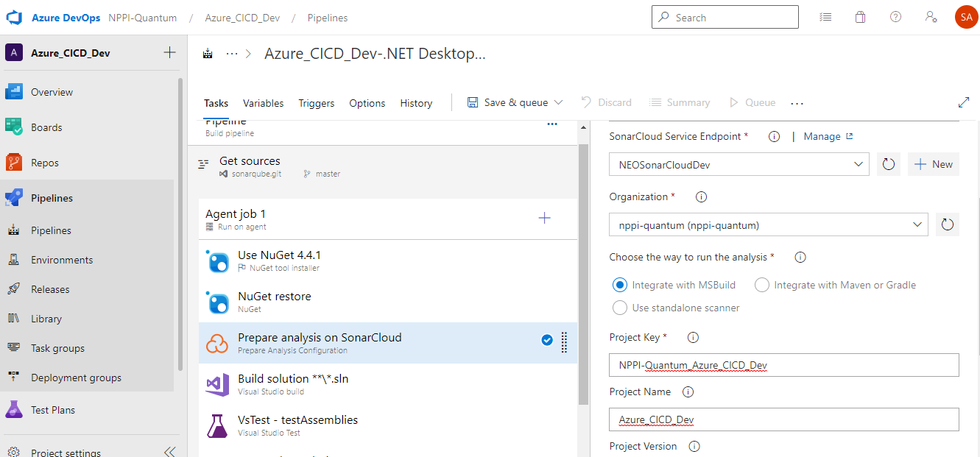The image size is (980, 457).
Task: Show info for Project Version
Action: pyautogui.click(x=694, y=446)
